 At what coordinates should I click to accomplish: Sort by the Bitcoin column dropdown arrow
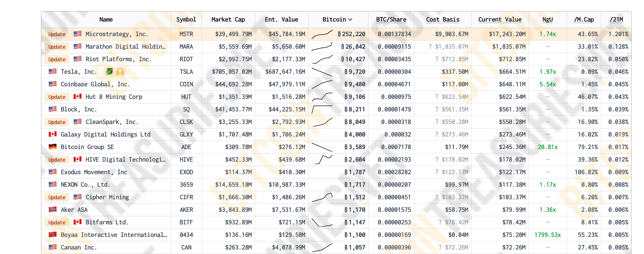point(350,20)
